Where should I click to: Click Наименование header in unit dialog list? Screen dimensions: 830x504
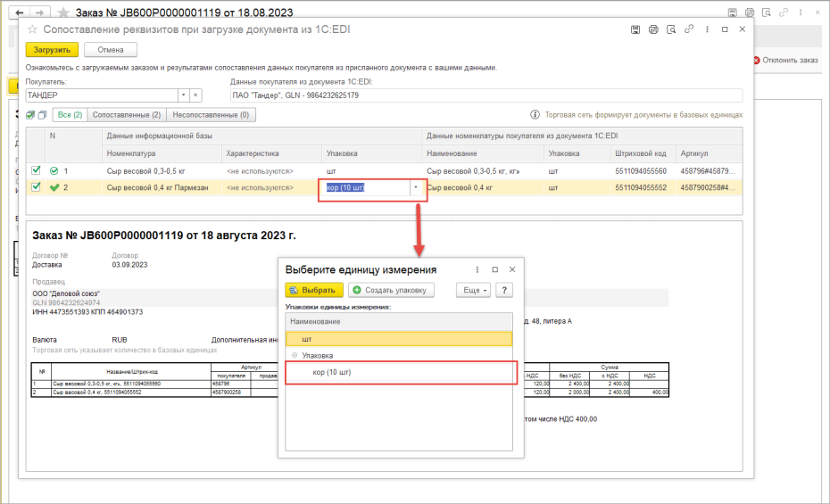399,321
